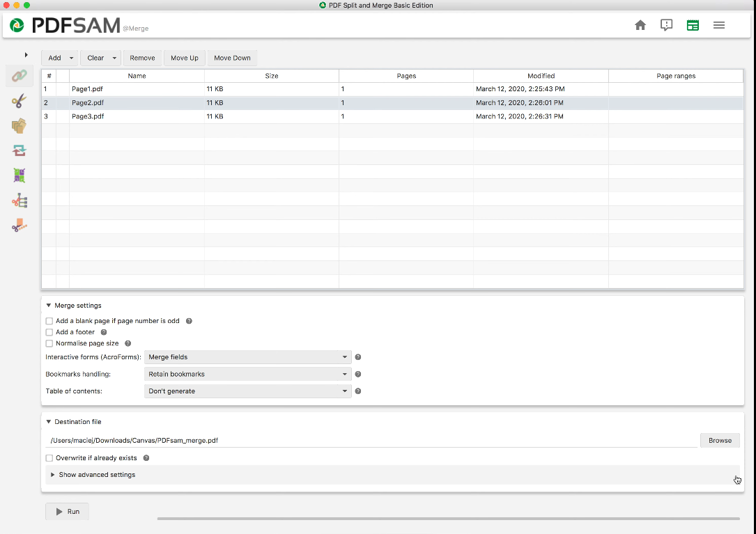This screenshot has height=534, width=756.
Task: Click the # column header
Action: (x=49, y=76)
